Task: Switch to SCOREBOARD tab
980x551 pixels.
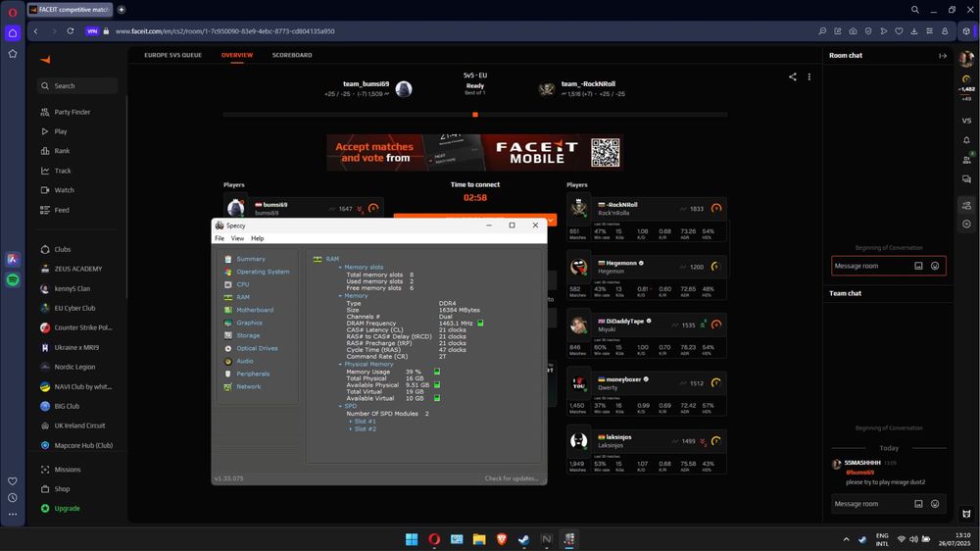Action: (x=292, y=55)
